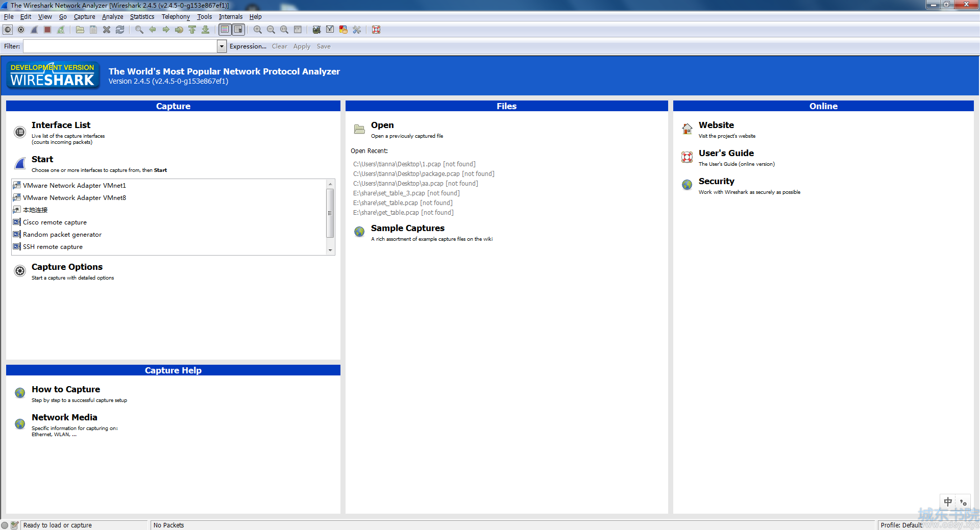Toggle packet list colorization
Viewport: 980px width, 530px height.
coord(225,30)
